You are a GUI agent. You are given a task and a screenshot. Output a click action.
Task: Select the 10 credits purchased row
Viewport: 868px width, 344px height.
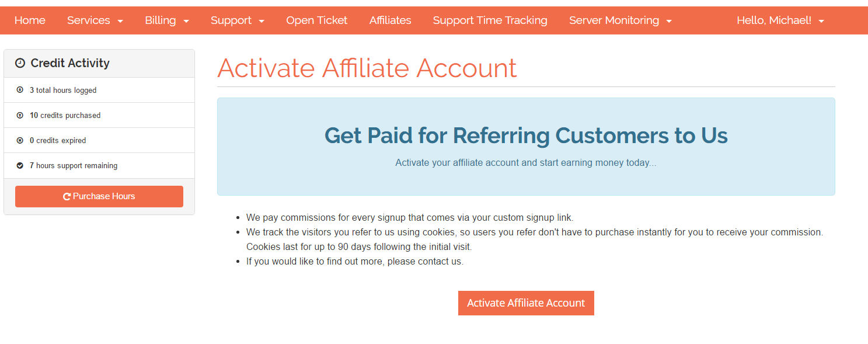[99, 115]
